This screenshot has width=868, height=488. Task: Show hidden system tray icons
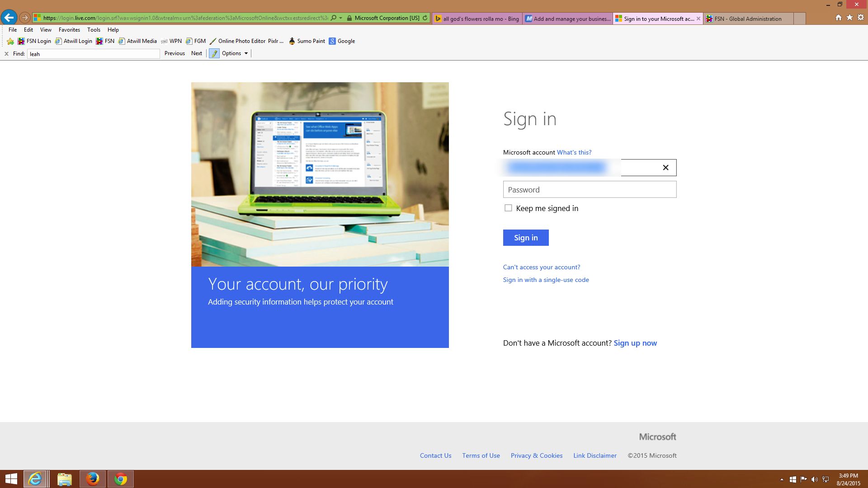782,479
